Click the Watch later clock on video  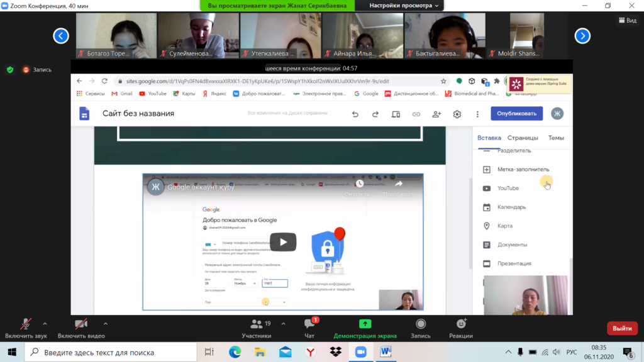359,184
